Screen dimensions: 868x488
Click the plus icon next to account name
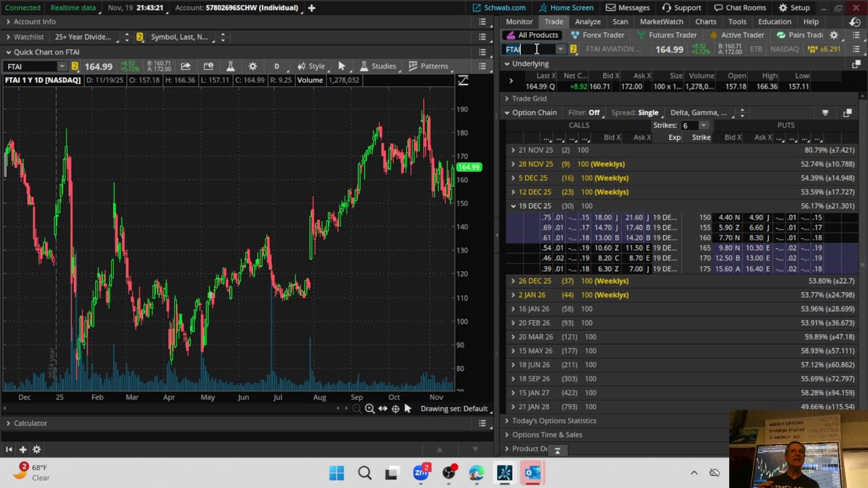(311, 7)
